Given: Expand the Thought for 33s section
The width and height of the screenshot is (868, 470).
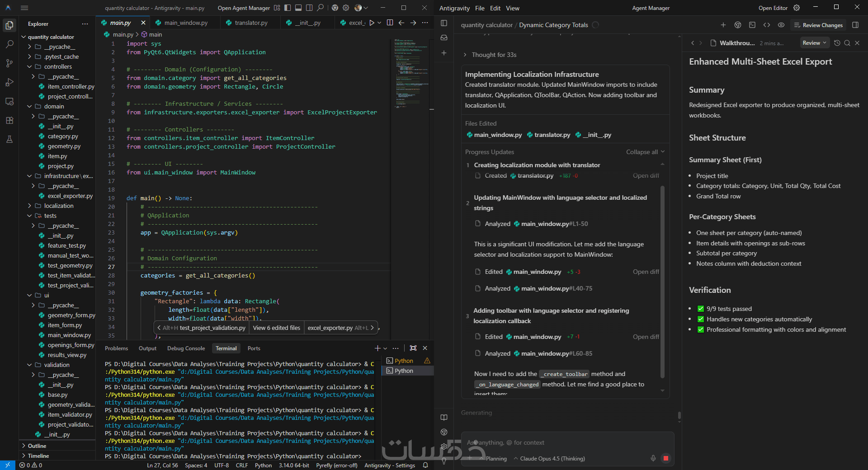Looking at the screenshot, I should pos(494,55).
